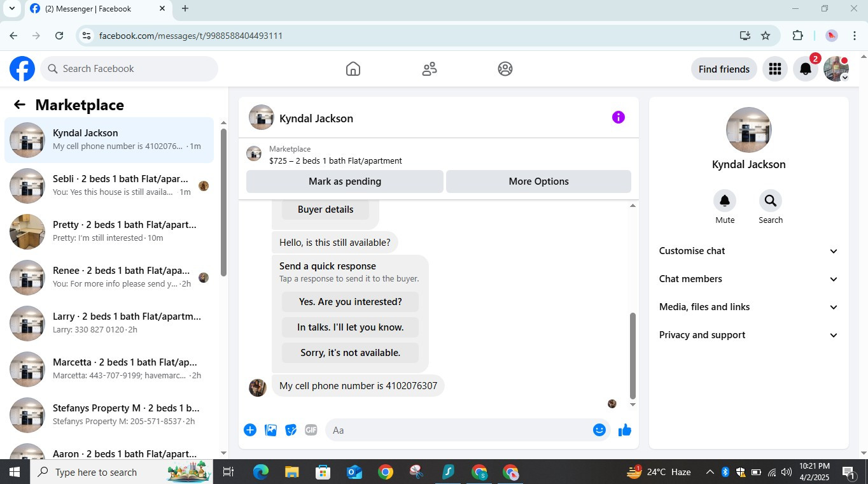Click the Mark as pending button
The image size is (868, 484).
tap(345, 181)
